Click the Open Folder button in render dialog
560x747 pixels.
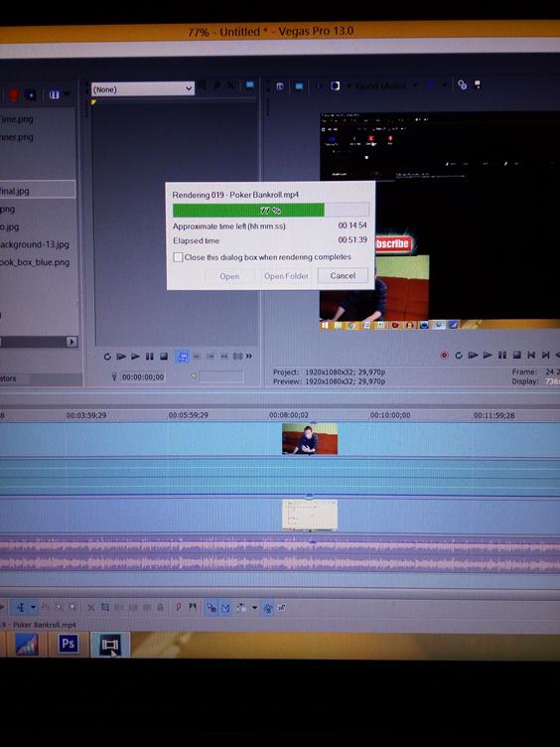tap(286, 276)
